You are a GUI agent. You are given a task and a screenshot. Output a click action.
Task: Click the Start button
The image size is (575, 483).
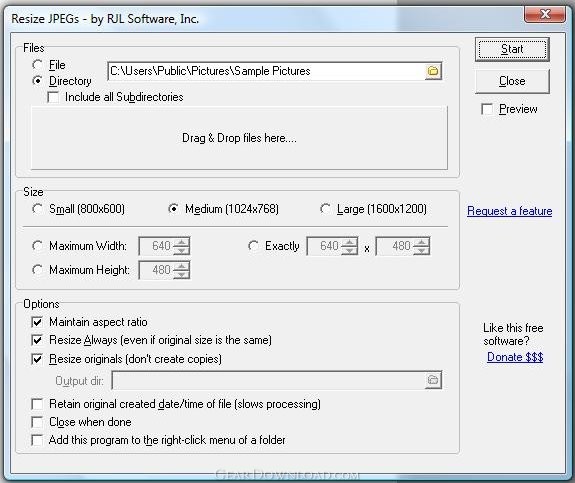pos(512,49)
